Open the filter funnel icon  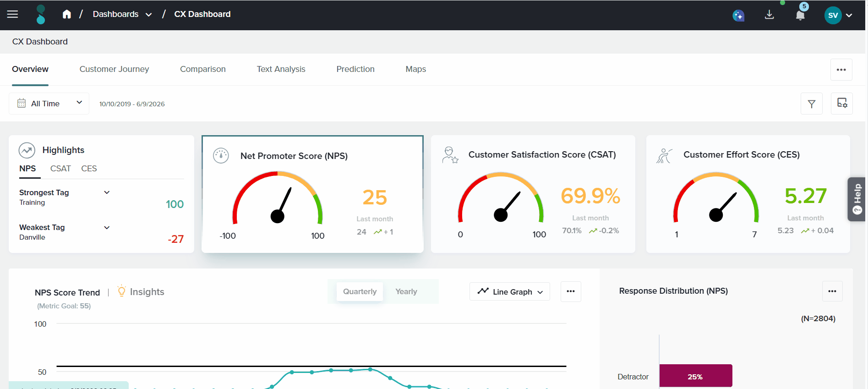click(812, 104)
